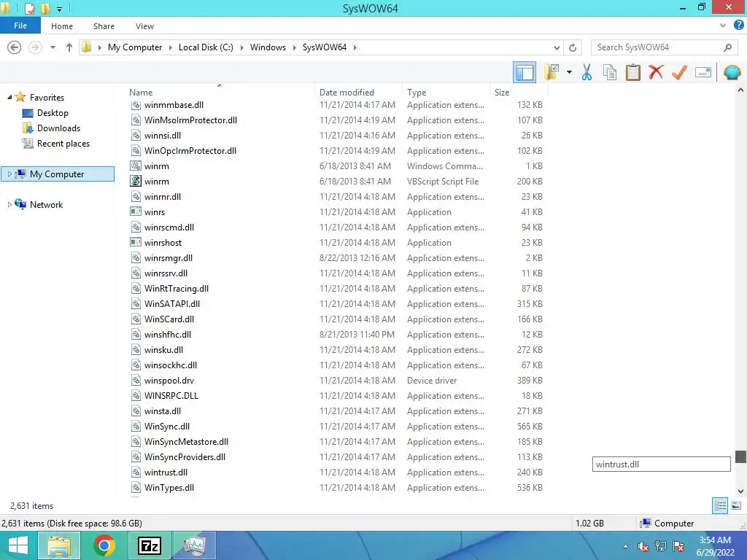
Task: Click the blue help question mark
Action: point(738,26)
